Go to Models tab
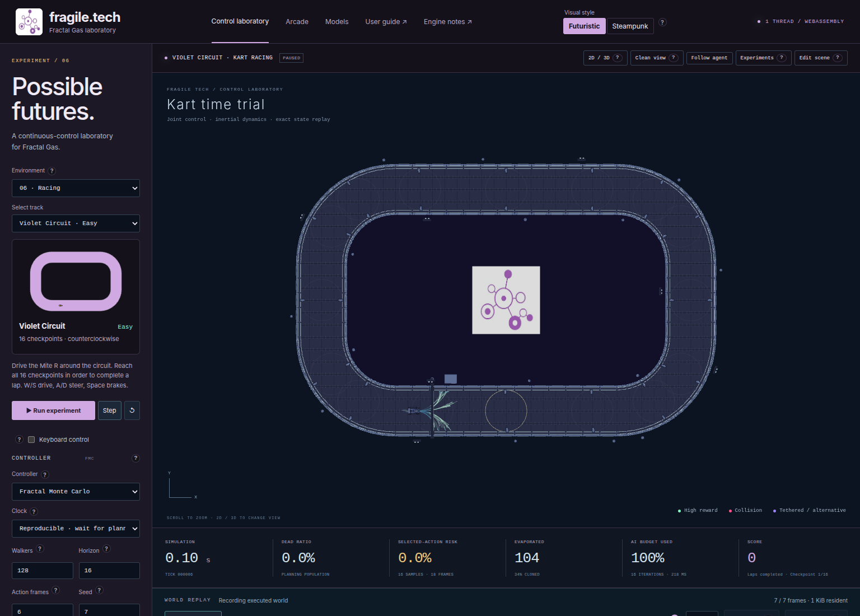The height and width of the screenshot is (616, 860). click(336, 22)
